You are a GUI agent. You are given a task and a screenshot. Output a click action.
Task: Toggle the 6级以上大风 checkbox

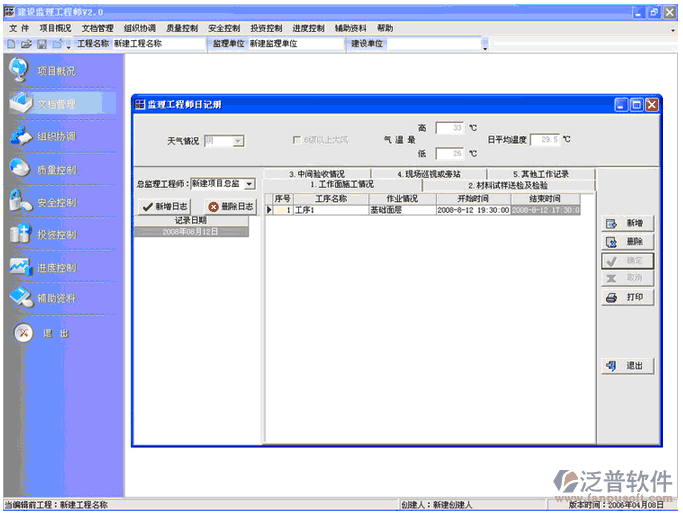click(x=296, y=141)
